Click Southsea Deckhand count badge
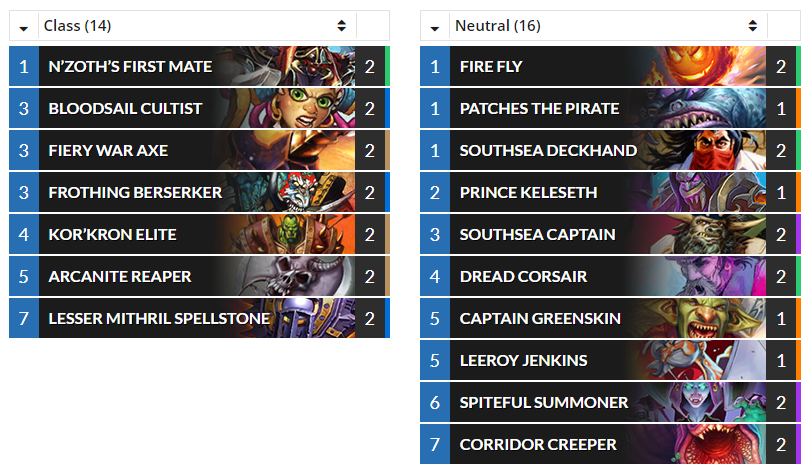The height and width of the screenshot is (472, 806). tap(781, 151)
